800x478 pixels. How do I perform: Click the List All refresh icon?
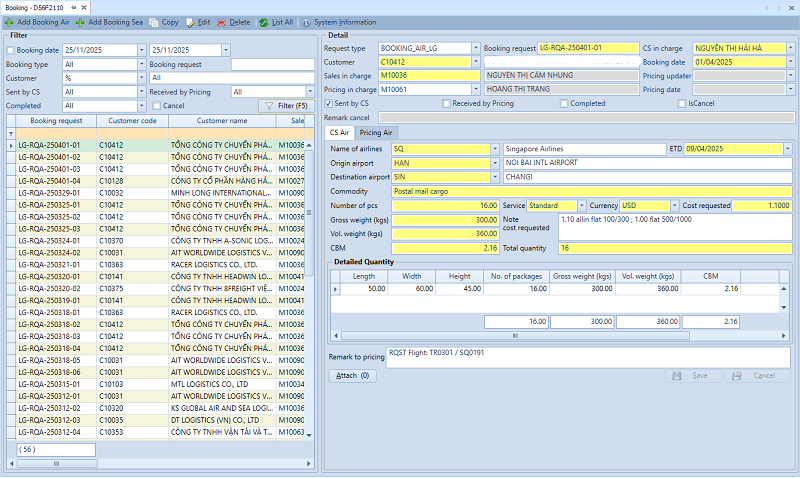(x=263, y=21)
